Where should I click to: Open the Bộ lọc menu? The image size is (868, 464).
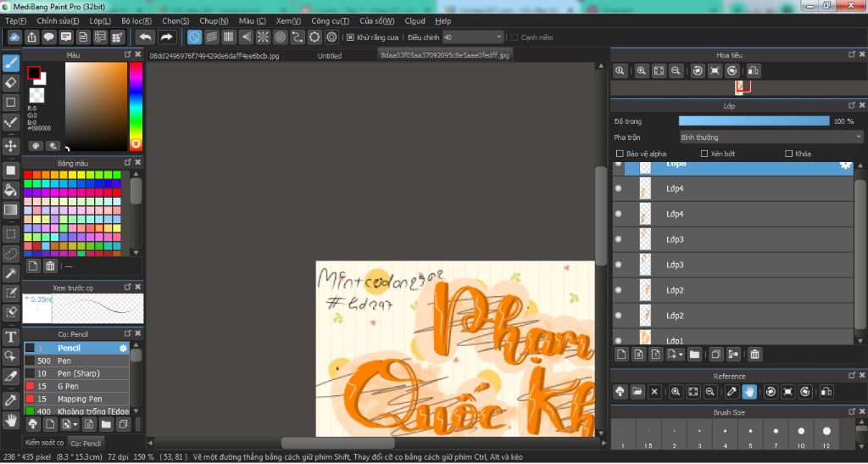point(136,21)
